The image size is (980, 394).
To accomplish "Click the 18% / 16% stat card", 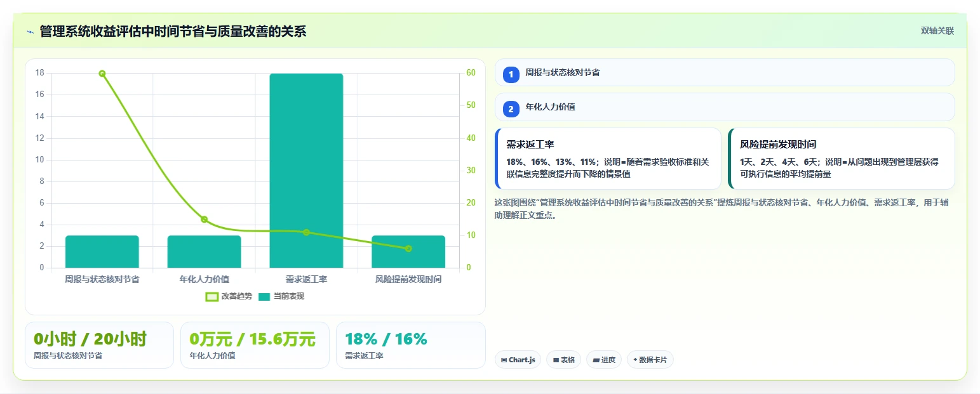I will point(410,345).
